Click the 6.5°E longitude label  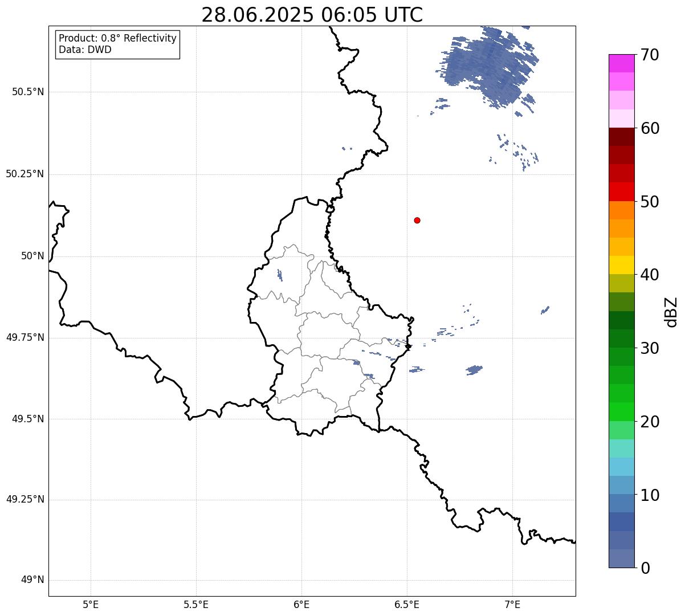click(407, 604)
